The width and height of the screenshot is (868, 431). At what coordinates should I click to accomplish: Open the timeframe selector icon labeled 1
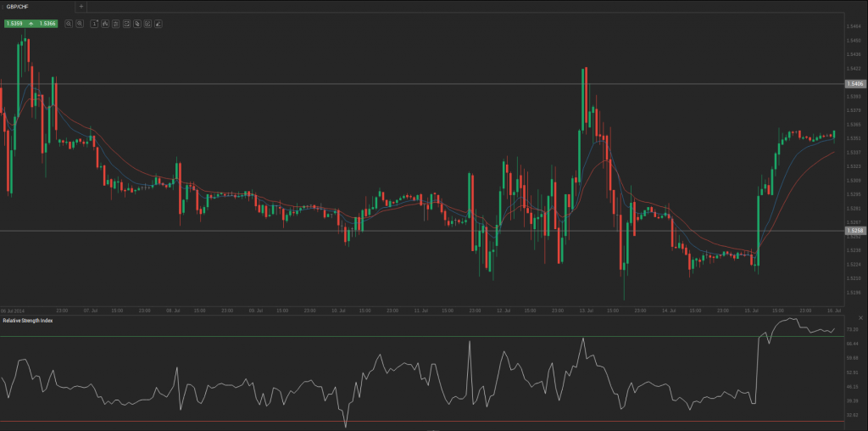tap(94, 24)
